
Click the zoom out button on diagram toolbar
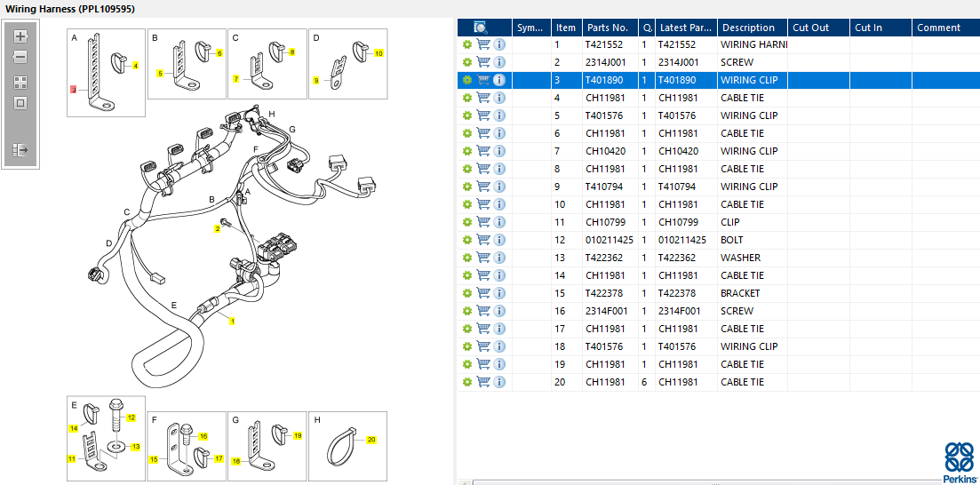[x=20, y=57]
